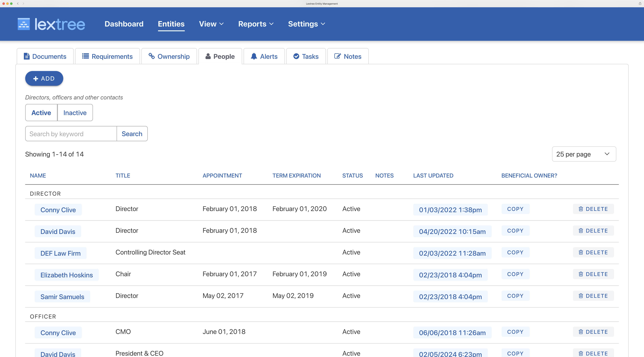Screen dimensions: 644x357
Task: Open the Entities nav item
Action: coord(171,24)
